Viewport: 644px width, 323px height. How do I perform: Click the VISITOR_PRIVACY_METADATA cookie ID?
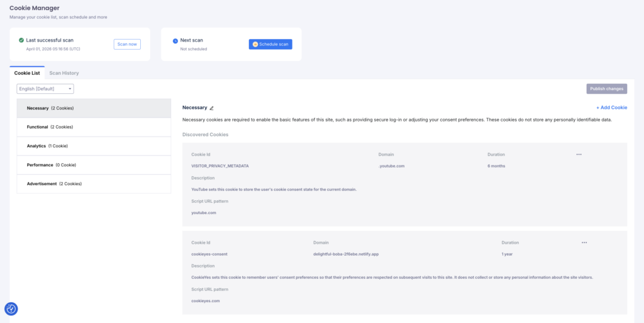220,166
